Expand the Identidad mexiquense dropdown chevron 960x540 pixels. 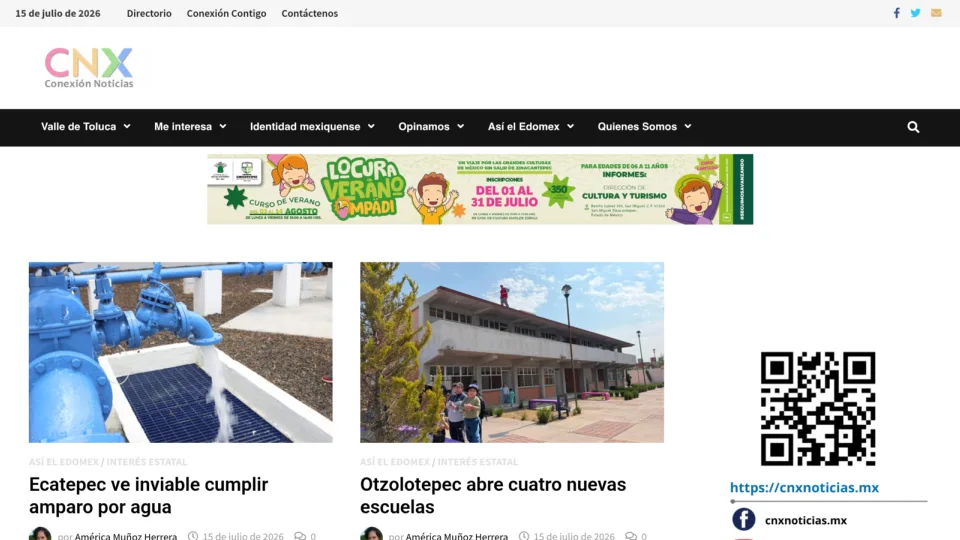tap(371, 126)
